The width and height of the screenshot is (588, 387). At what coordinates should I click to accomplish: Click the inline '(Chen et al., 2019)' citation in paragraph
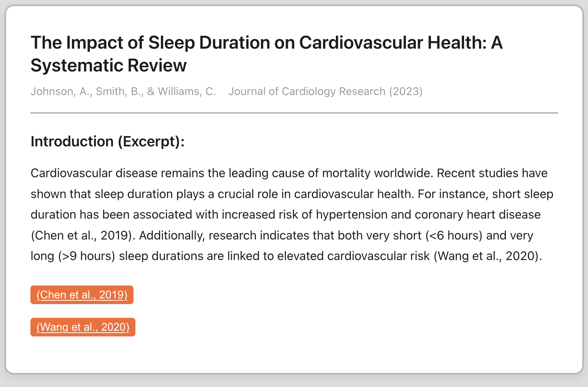coord(83,235)
